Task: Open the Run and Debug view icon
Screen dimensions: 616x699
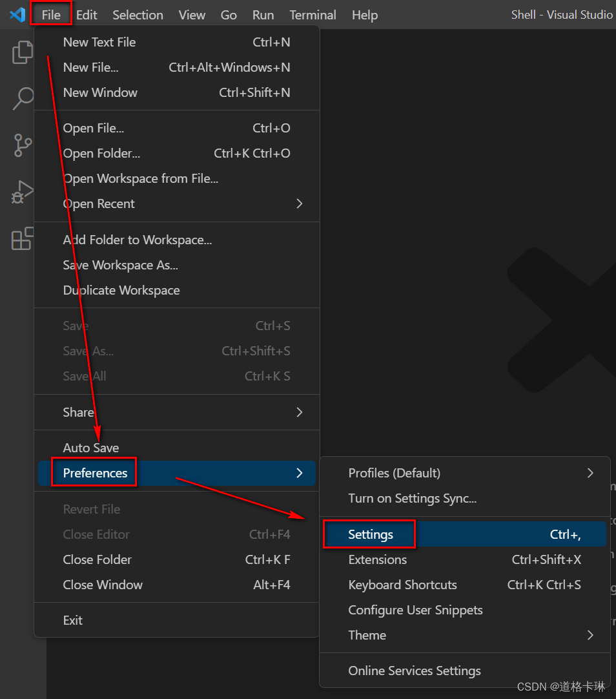Action: (x=22, y=192)
